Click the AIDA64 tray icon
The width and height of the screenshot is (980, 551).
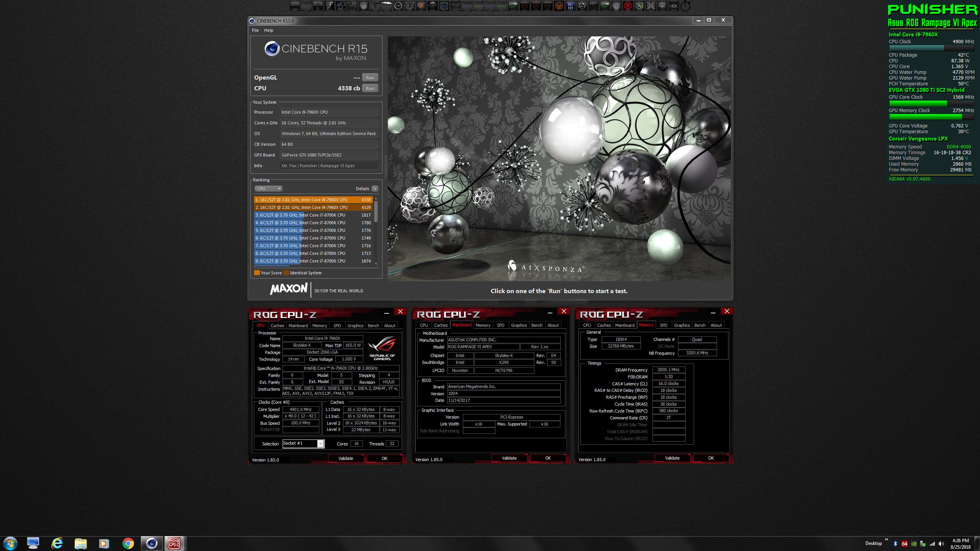click(x=904, y=544)
